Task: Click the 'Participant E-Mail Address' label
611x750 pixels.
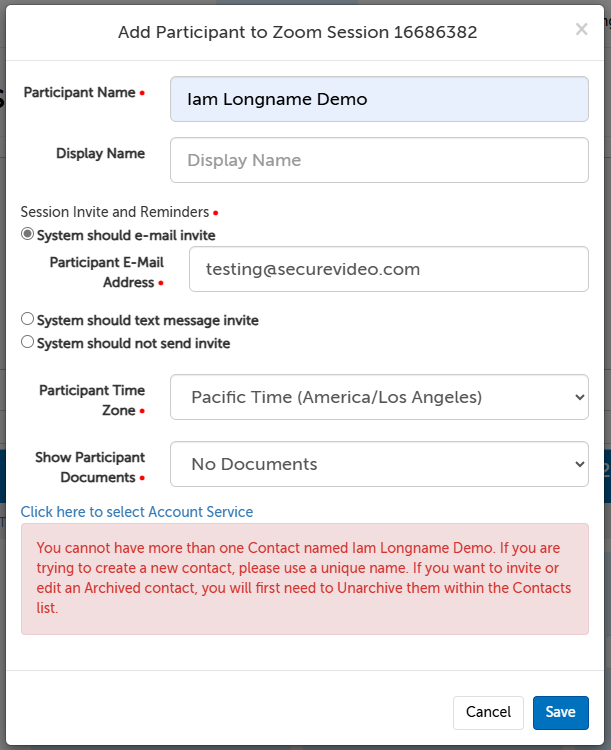Action: point(106,272)
